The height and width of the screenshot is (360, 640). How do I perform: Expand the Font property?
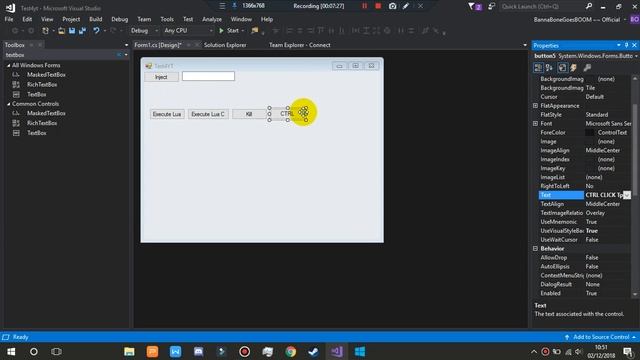tap(535, 123)
